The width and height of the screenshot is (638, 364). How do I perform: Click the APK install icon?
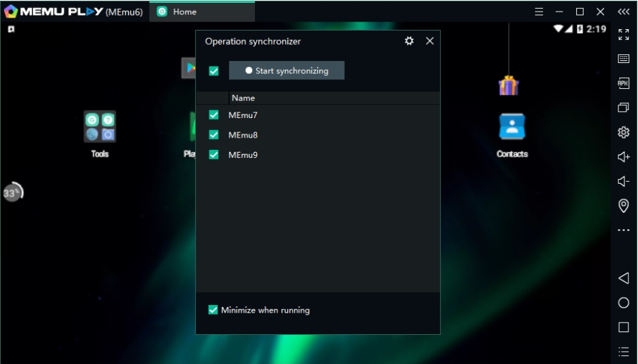624,83
